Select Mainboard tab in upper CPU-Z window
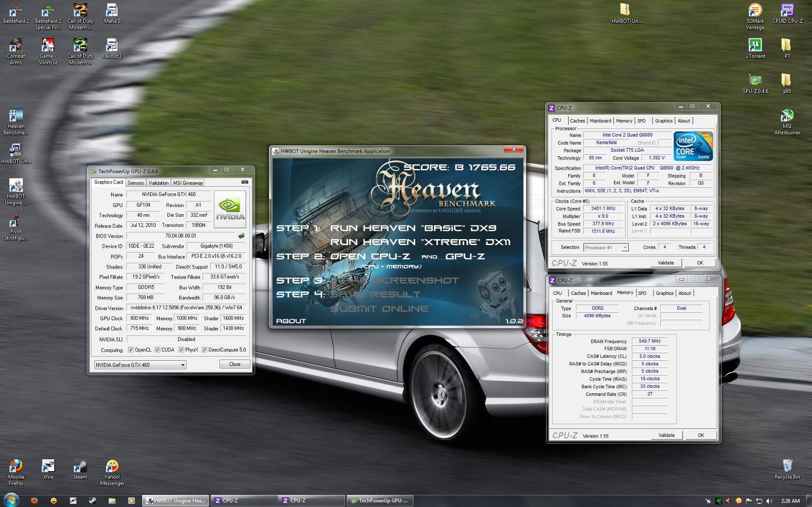This screenshot has width=812, height=507. pos(600,121)
